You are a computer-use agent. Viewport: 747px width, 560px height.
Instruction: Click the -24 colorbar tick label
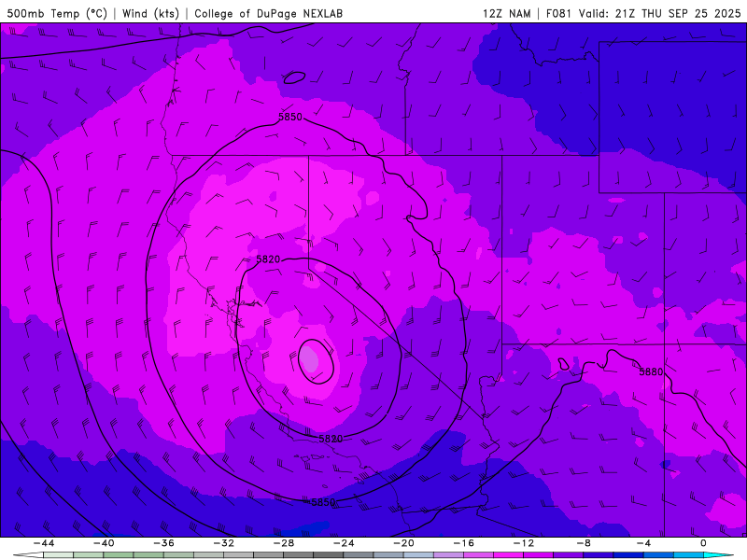[344, 543]
